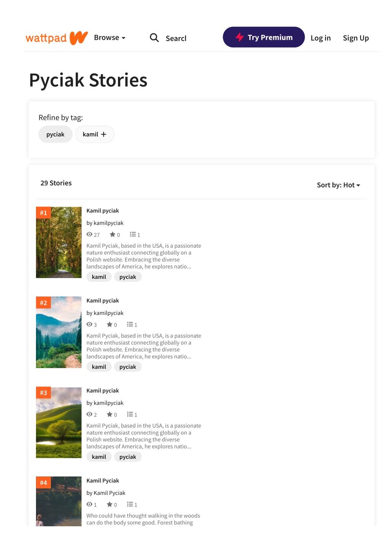Screen dimensions: 392x555
Task: Click the Search input field
Action: 176,38
